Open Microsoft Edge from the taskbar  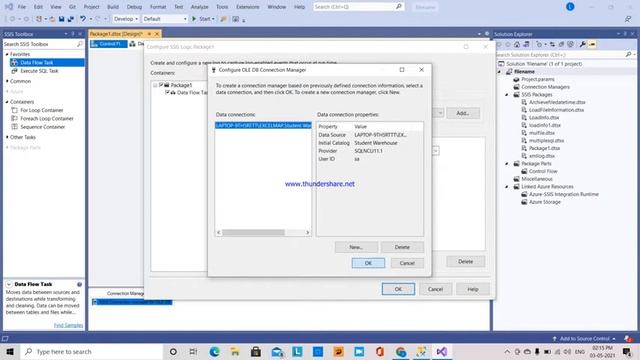pos(214,351)
